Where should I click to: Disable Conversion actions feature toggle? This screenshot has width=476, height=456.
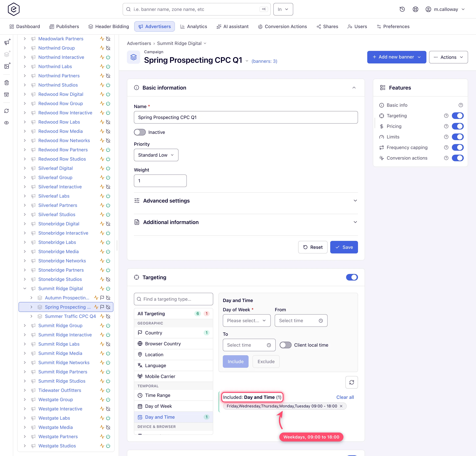click(457, 158)
